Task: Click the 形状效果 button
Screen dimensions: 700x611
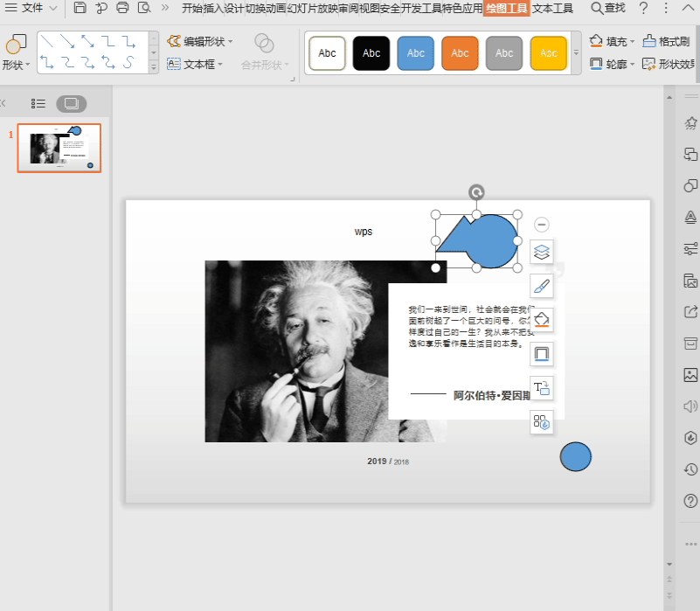Action: point(669,64)
